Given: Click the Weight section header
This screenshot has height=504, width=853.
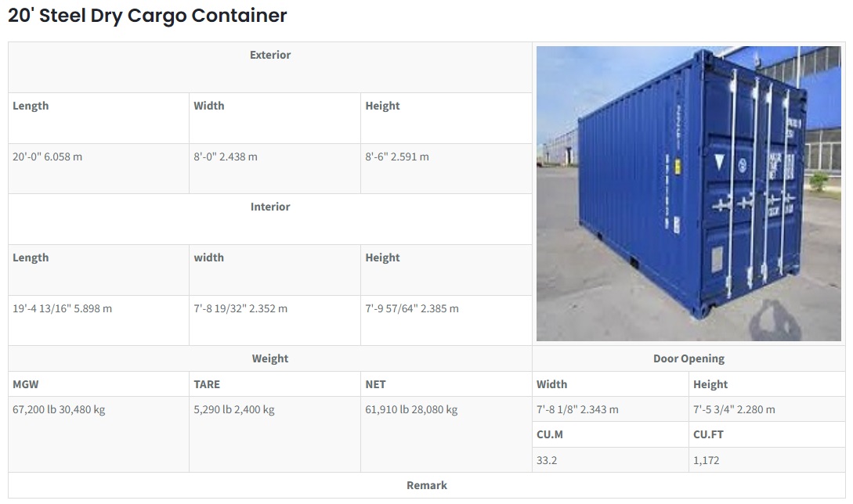Looking at the screenshot, I should pyautogui.click(x=269, y=358).
